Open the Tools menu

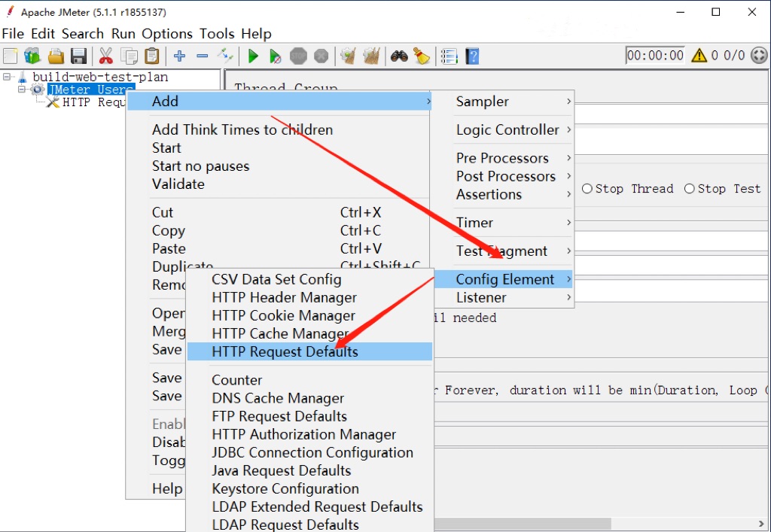click(217, 33)
